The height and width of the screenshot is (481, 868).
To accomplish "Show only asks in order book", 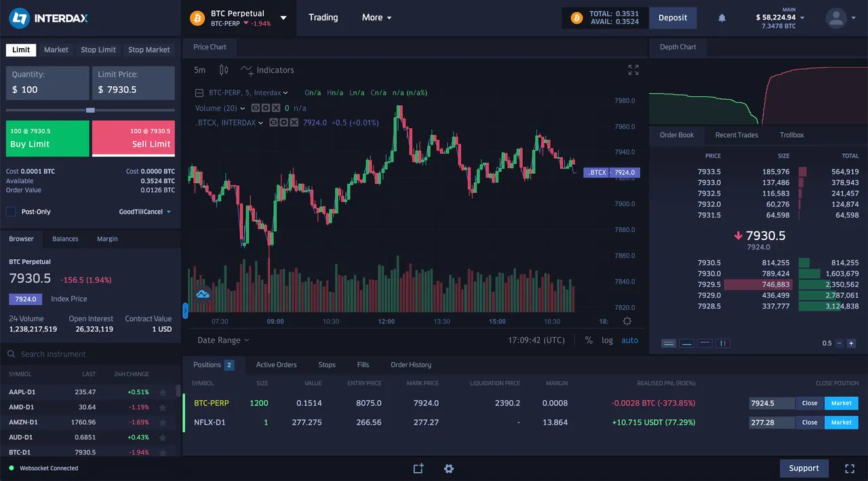I will point(705,343).
